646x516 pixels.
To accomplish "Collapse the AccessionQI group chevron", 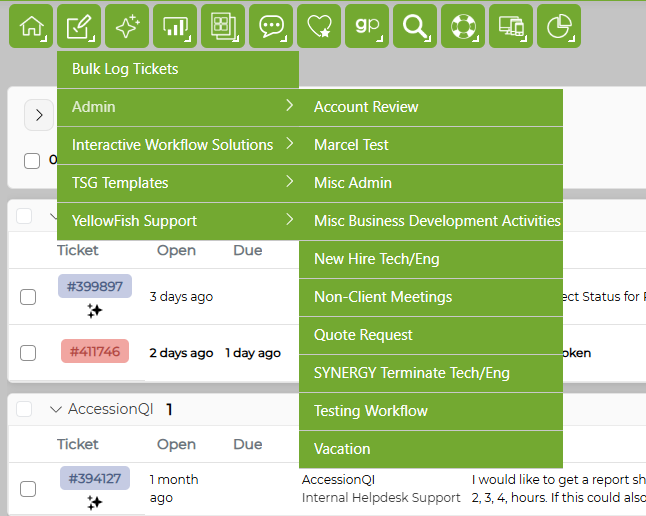I will coord(56,409).
